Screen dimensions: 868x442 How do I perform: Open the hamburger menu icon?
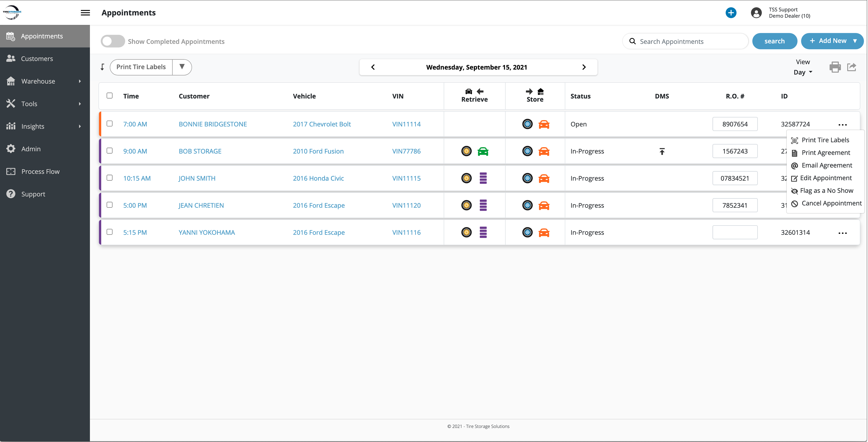pos(85,13)
